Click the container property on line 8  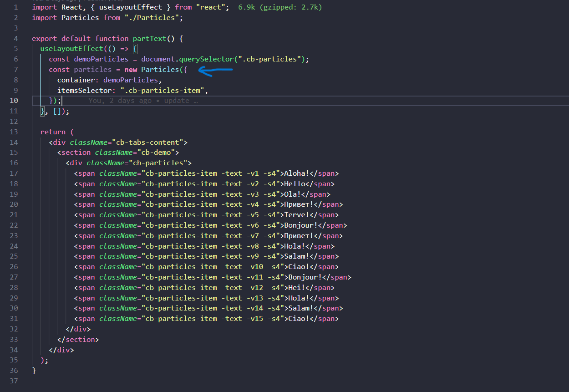click(76, 80)
